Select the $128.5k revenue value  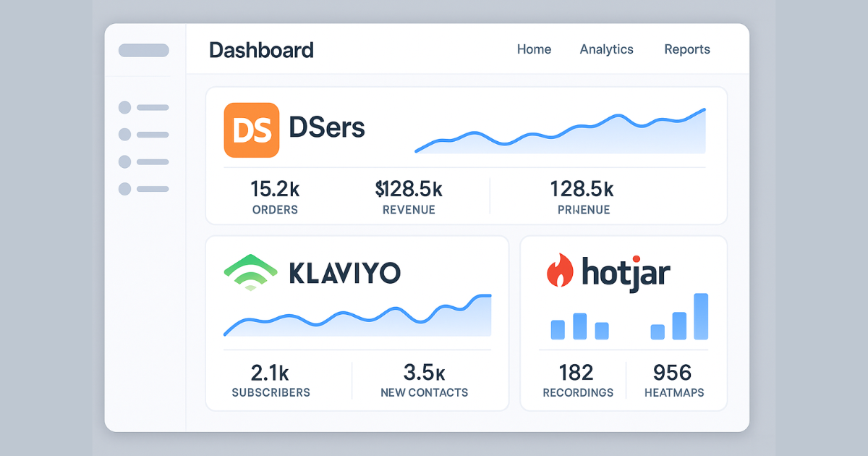pyautogui.click(x=409, y=189)
